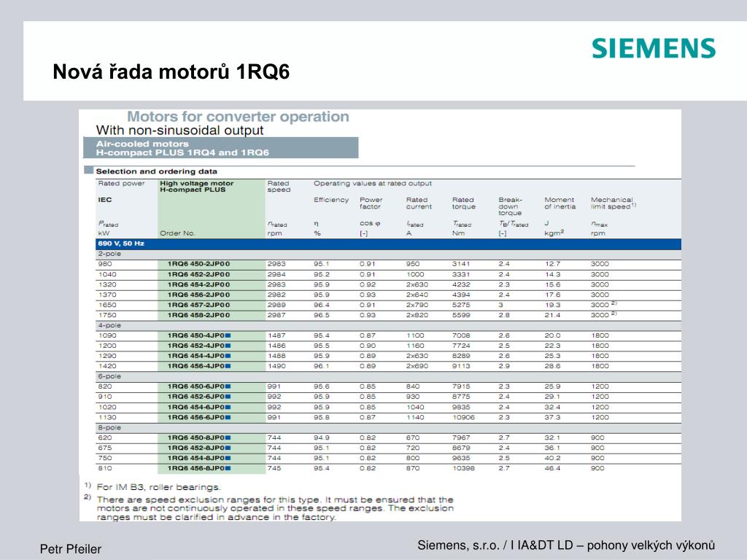Screen dimensions: 747x560
Task: Click moment of inertia value 12.7
Action: (x=553, y=264)
